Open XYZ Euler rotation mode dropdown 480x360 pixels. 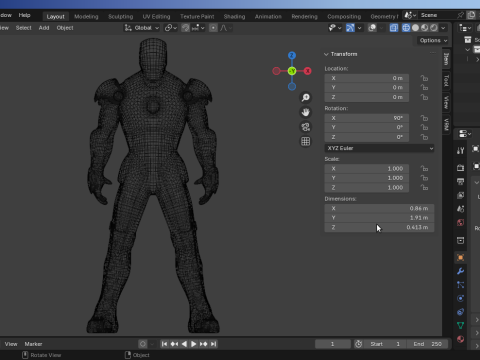coord(379,148)
